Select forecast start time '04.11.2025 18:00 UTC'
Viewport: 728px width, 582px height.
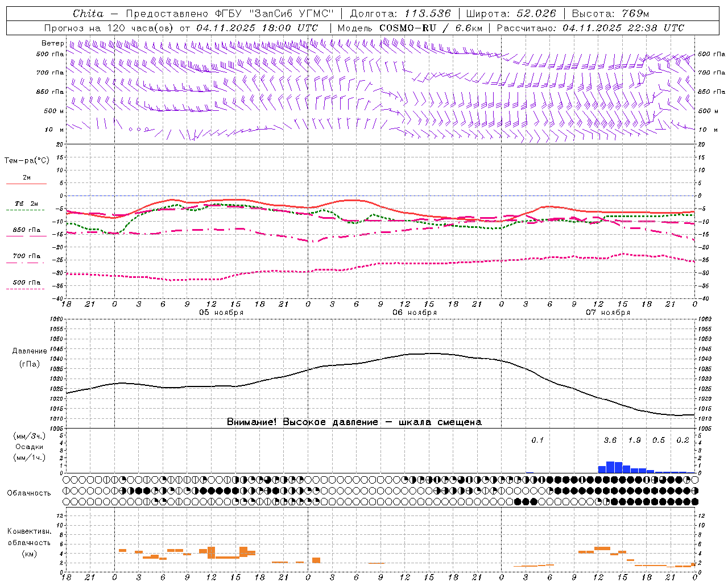pos(257,28)
